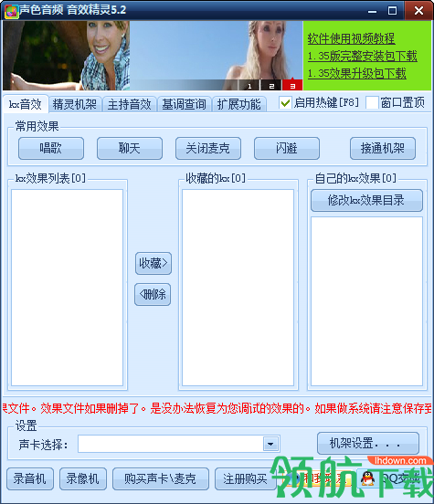Click the 唱歌 effect button
The image size is (434, 504).
pos(51,149)
